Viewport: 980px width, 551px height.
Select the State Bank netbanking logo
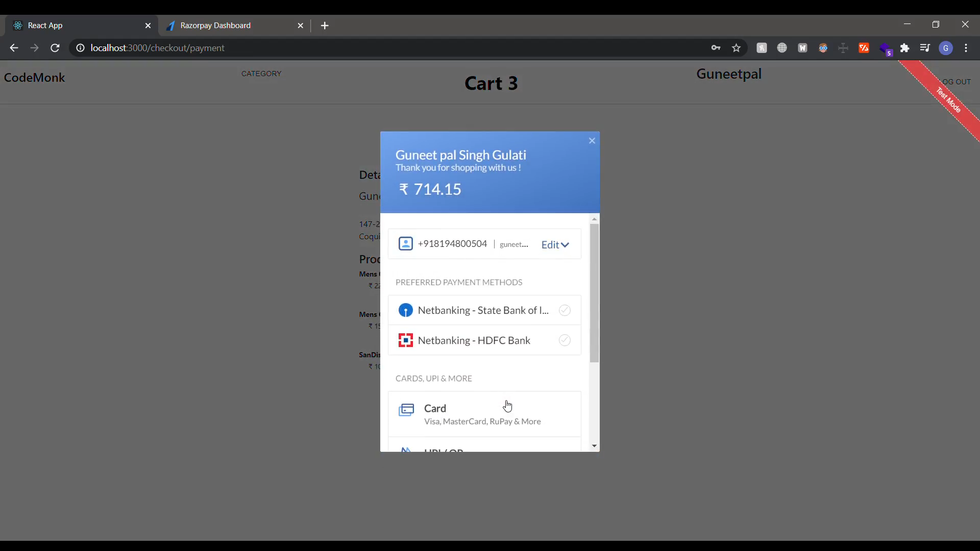point(406,310)
